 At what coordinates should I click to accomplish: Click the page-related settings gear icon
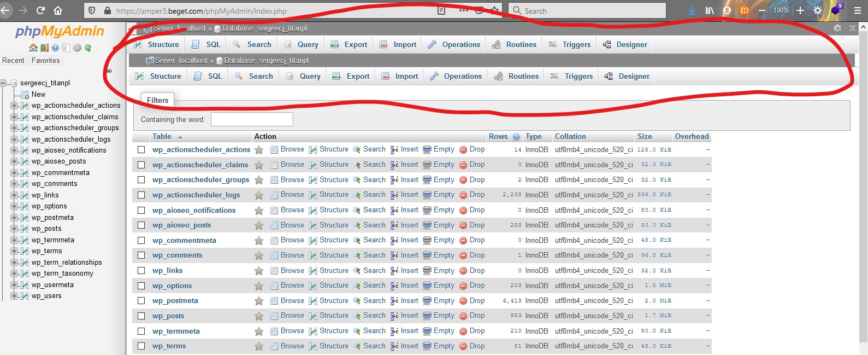(837, 28)
